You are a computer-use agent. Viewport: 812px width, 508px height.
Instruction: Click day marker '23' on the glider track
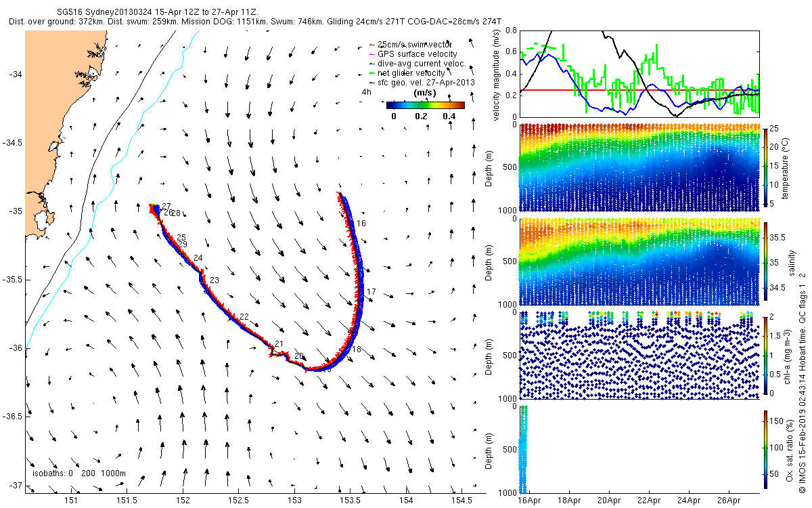(x=215, y=280)
